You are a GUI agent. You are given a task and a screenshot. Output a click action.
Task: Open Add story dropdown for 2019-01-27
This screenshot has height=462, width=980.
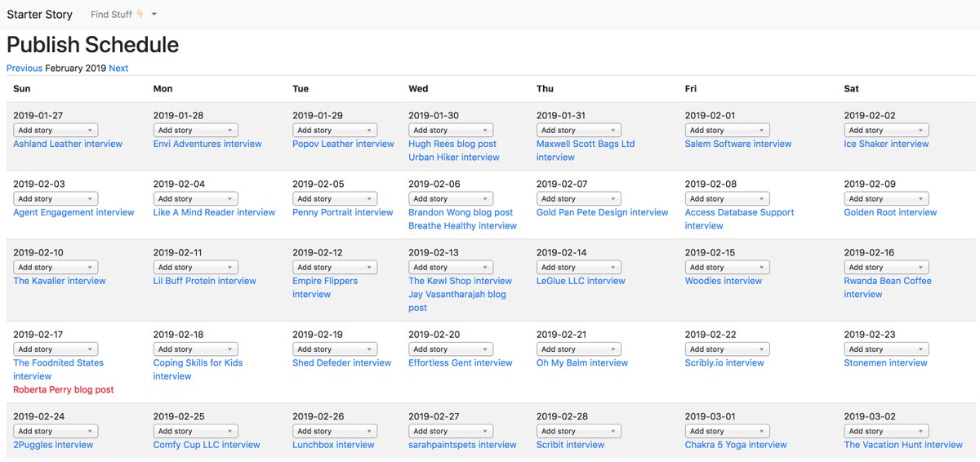pyautogui.click(x=56, y=130)
